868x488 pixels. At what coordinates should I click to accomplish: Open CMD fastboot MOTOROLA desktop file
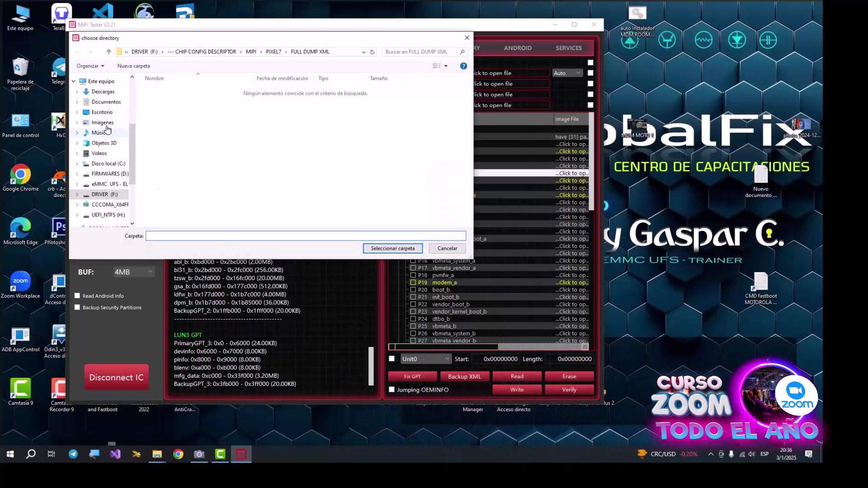tap(761, 289)
